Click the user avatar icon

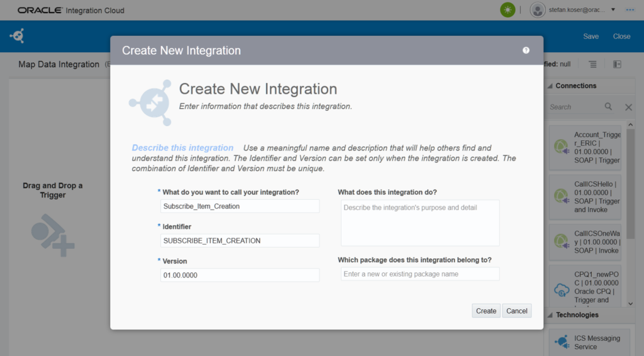538,10
